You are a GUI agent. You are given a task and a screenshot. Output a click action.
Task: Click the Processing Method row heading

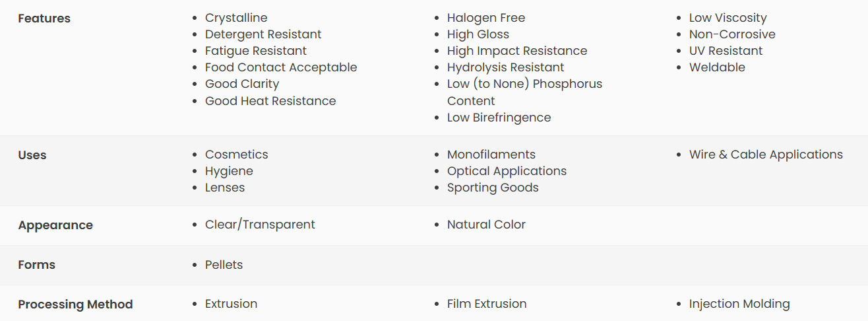(x=75, y=304)
